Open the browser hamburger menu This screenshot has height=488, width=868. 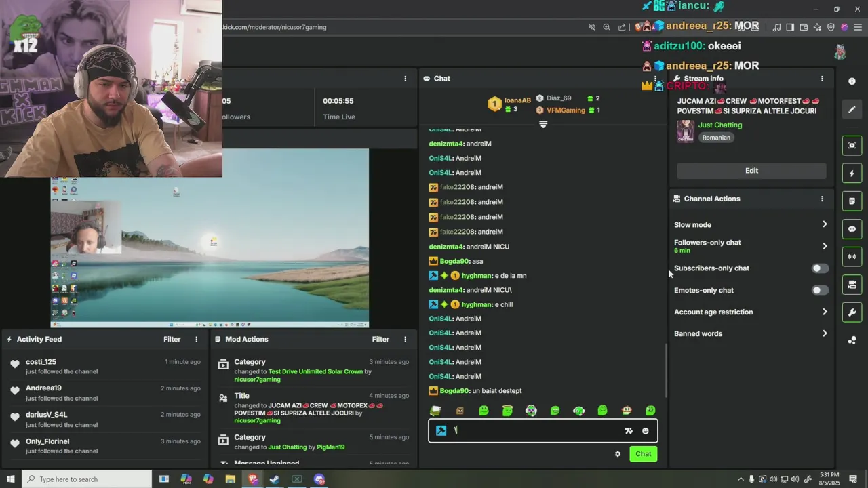[x=858, y=27]
